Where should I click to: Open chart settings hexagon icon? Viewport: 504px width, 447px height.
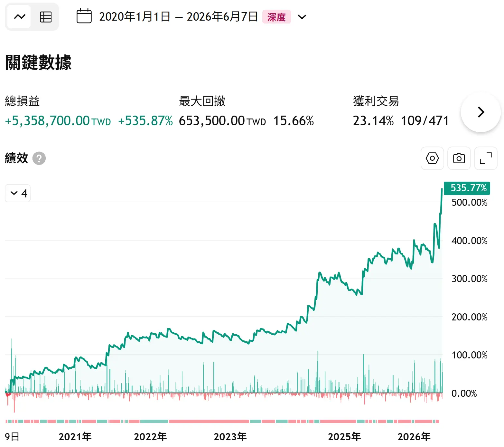pos(432,158)
